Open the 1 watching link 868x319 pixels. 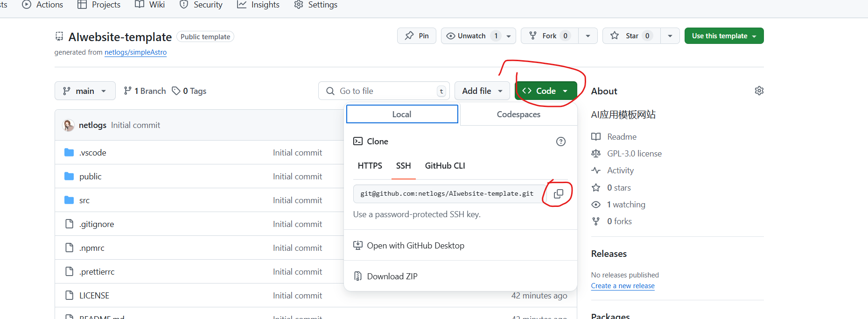click(x=626, y=205)
